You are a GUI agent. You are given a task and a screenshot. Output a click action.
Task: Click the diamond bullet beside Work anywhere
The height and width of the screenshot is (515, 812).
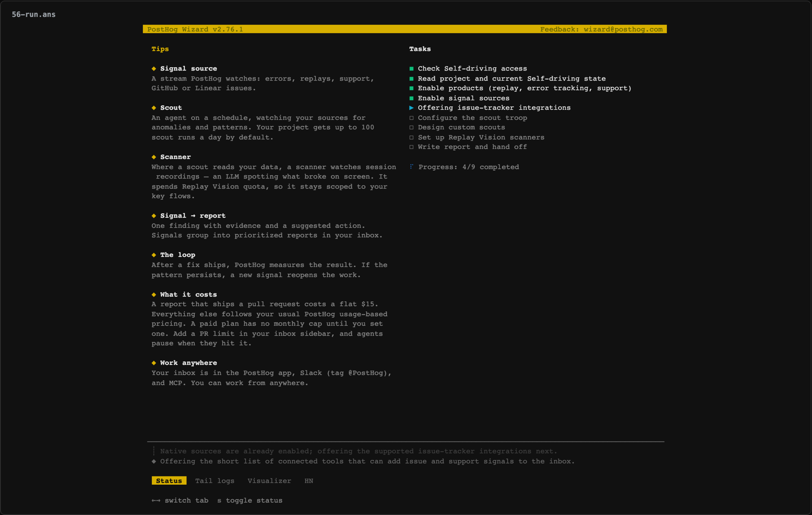[154, 363]
